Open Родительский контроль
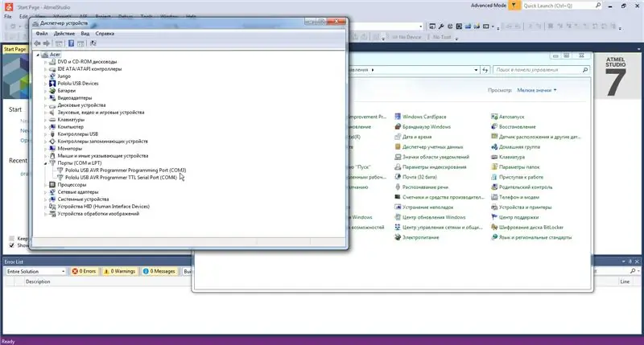The height and width of the screenshot is (345, 644). 526,187
